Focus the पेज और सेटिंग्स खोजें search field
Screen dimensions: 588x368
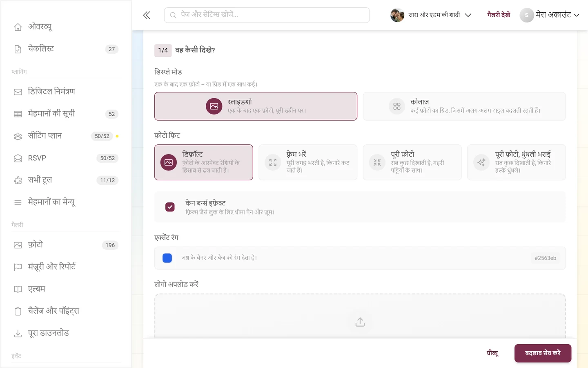[x=267, y=15]
